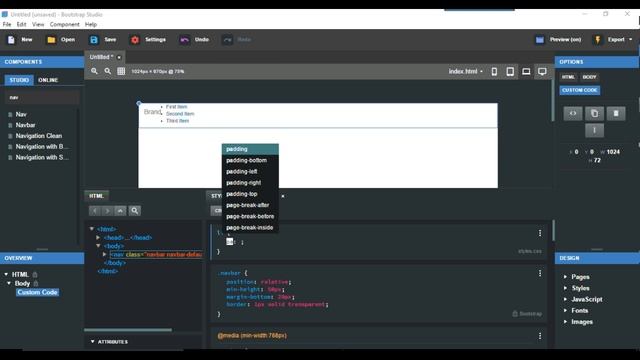Expand Fonts in Design panel
Image resolution: width=640 pixels, height=360 pixels.
(x=565, y=311)
